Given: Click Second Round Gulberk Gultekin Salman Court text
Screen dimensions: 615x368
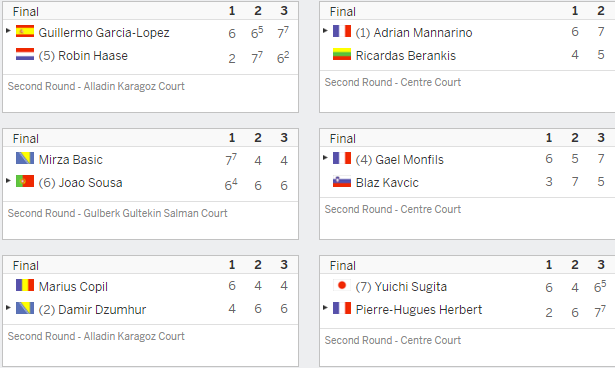Looking at the screenshot, I should tap(117, 213).
